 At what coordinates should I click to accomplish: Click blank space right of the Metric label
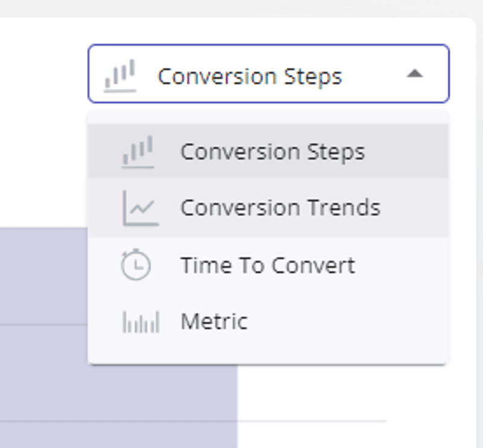(350, 322)
